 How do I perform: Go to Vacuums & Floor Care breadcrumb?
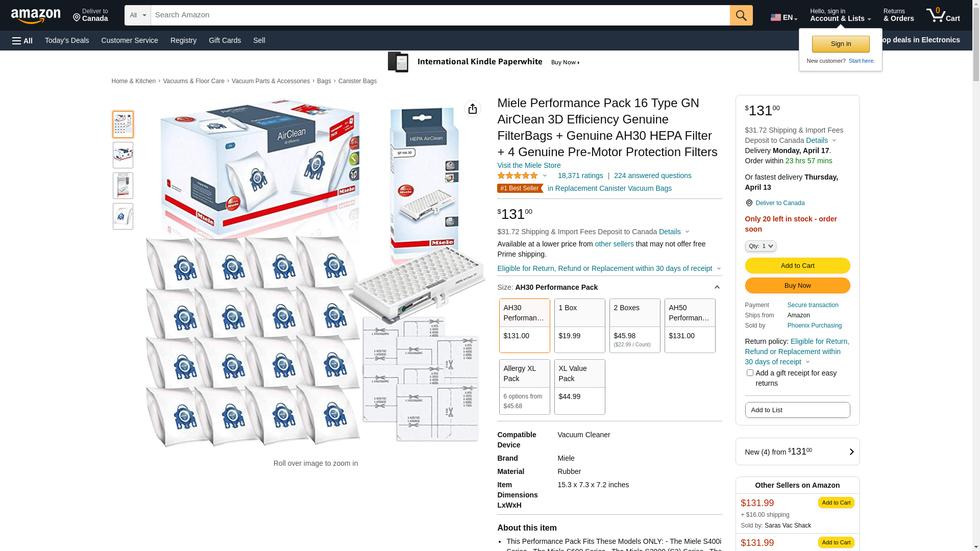tap(193, 81)
